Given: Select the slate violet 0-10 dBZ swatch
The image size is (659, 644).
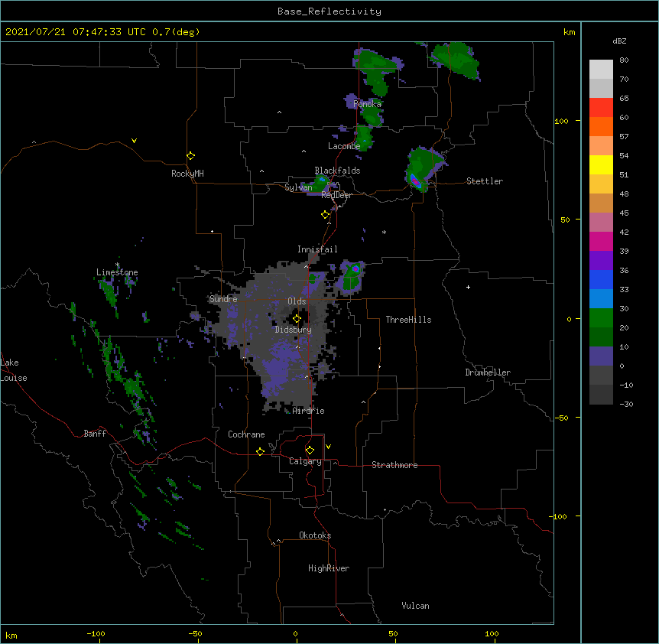Looking at the screenshot, I should click(x=601, y=356).
